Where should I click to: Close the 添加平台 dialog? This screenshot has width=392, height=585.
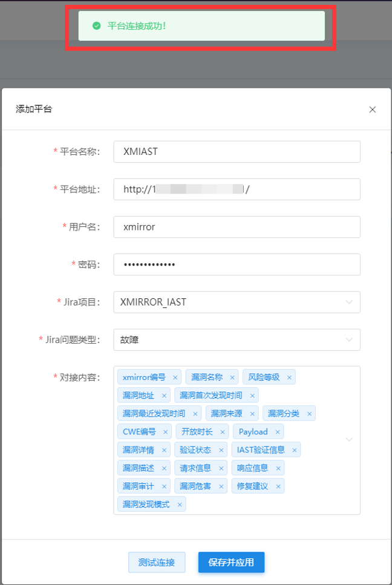[x=373, y=109]
